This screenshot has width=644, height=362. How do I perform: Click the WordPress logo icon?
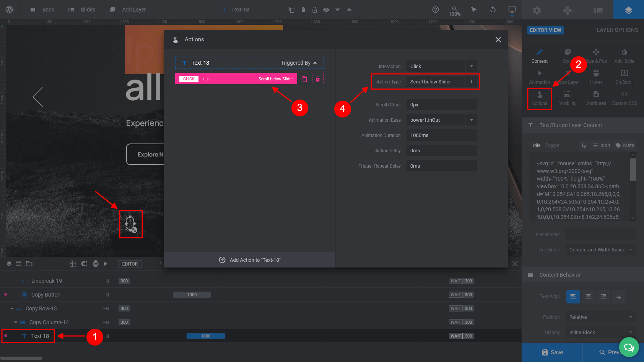(10, 10)
